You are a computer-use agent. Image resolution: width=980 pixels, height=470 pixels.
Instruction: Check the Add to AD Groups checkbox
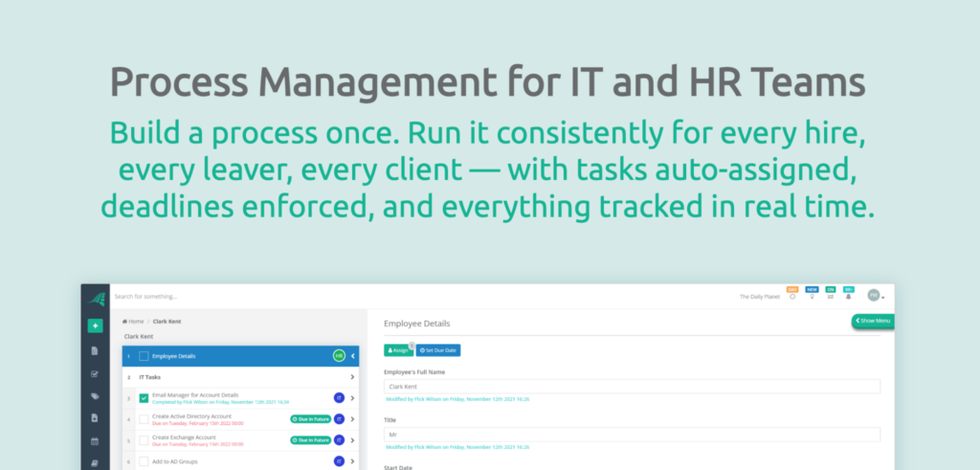(x=144, y=461)
